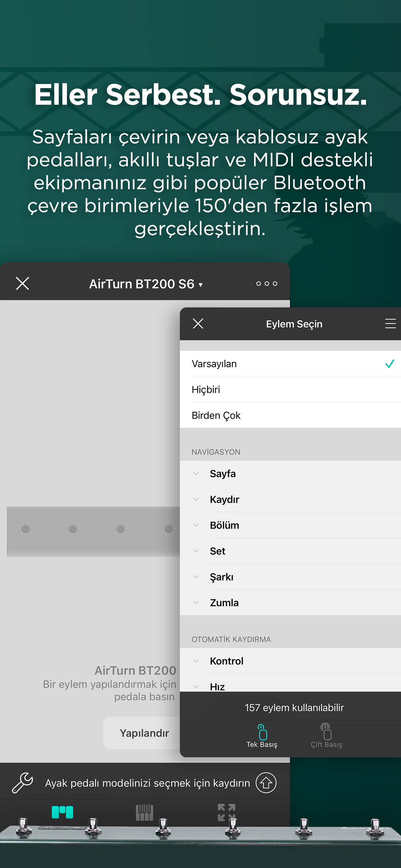Viewport: 401px width, 868px height.
Task: Tap the Ayak pedalı modelinizi seçmek text
Action: (x=148, y=783)
